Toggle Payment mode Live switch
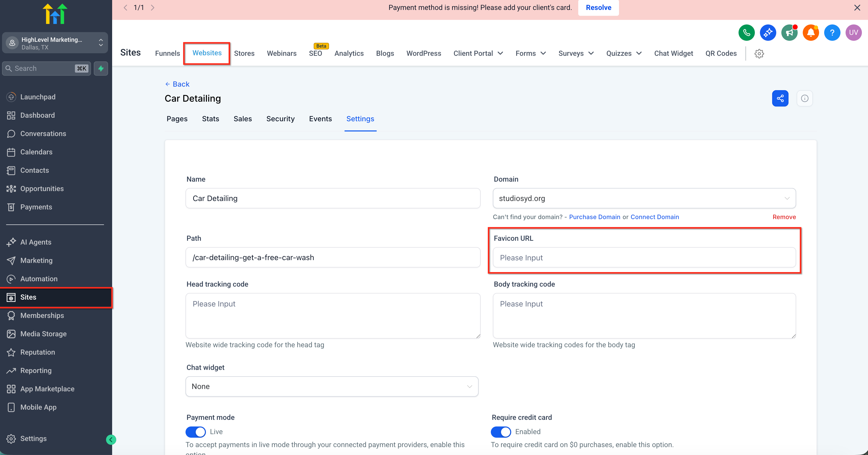Screen dimensions: 868x455 195,432
